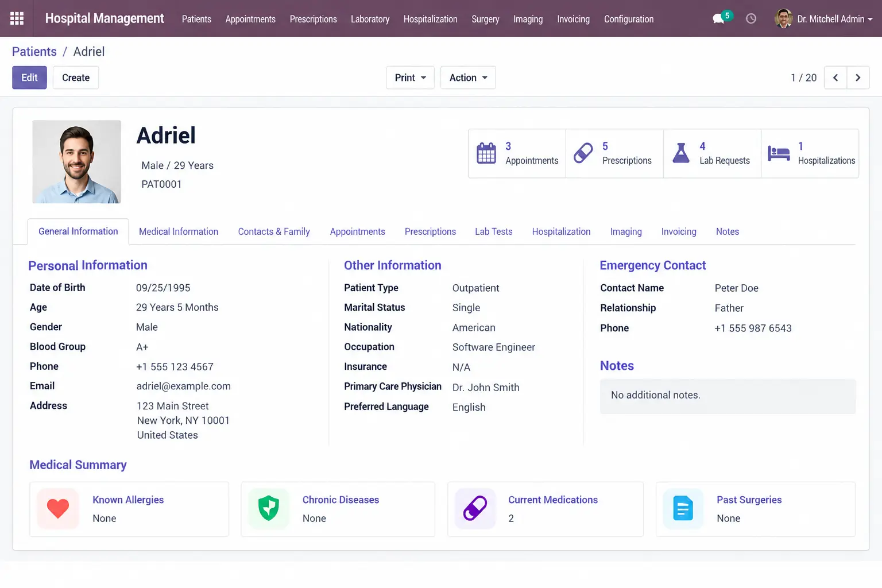Viewport: 882px width, 588px height.
Task: Click the Software Engineer occupation value
Action: click(x=494, y=347)
